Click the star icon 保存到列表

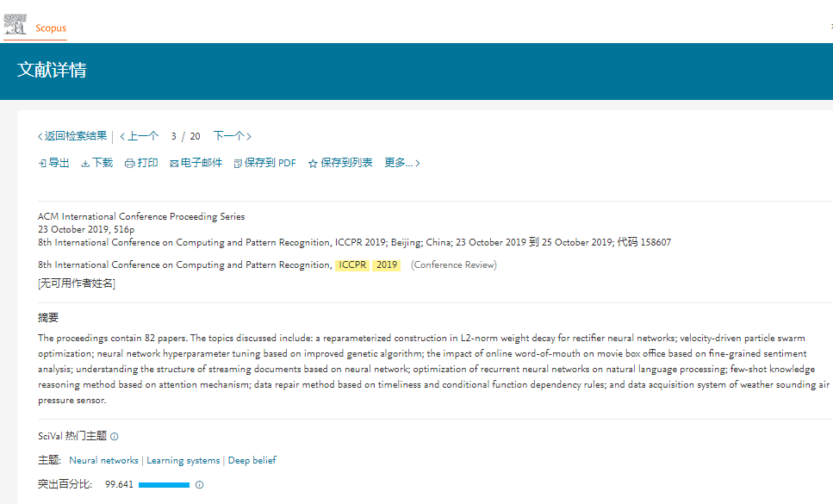(313, 163)
